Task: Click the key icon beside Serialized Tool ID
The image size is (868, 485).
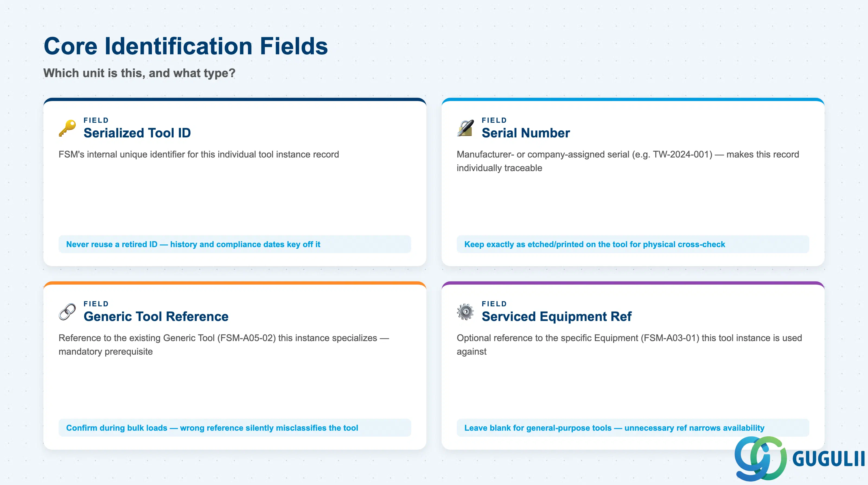Action: pos(67,128)
